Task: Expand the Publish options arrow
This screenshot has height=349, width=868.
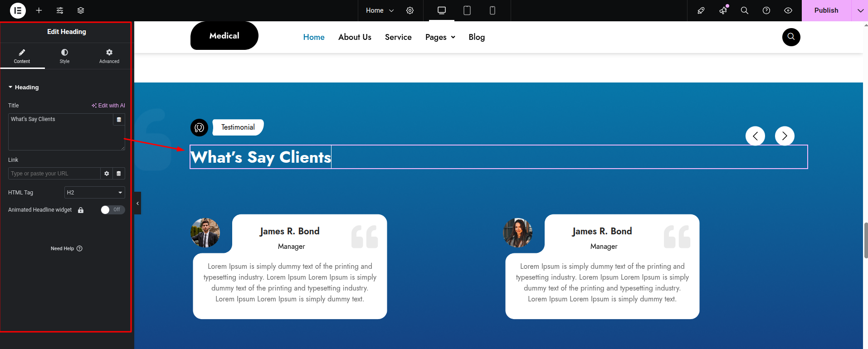Action: pos(860,10)
